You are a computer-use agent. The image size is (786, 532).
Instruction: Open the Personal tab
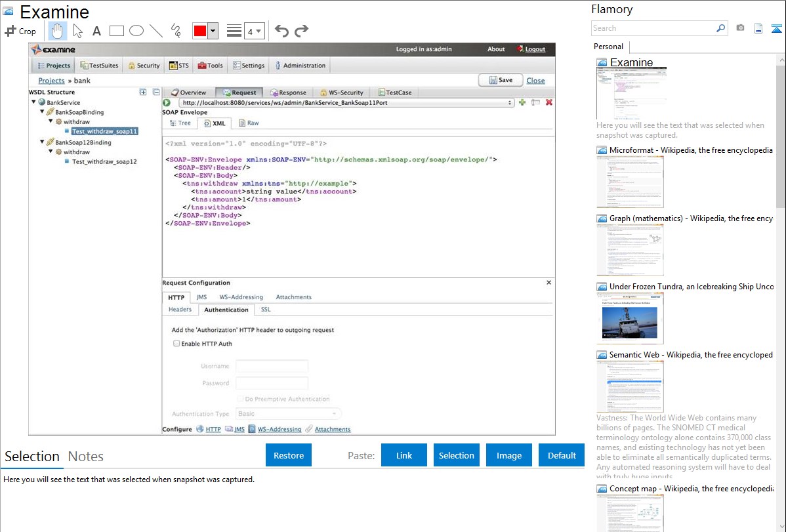pyautogui.click(x=608, y=47)
